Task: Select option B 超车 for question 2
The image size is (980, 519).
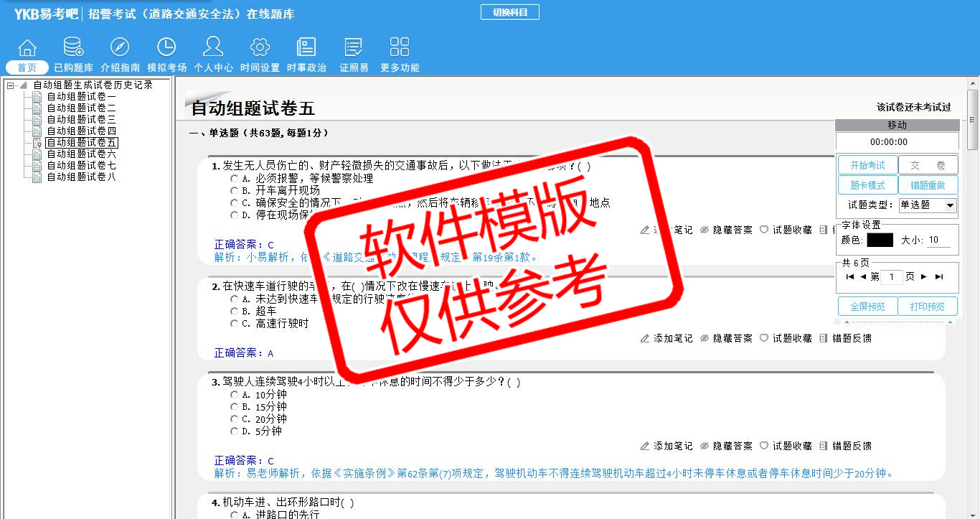Action: [x=234, y=312]
